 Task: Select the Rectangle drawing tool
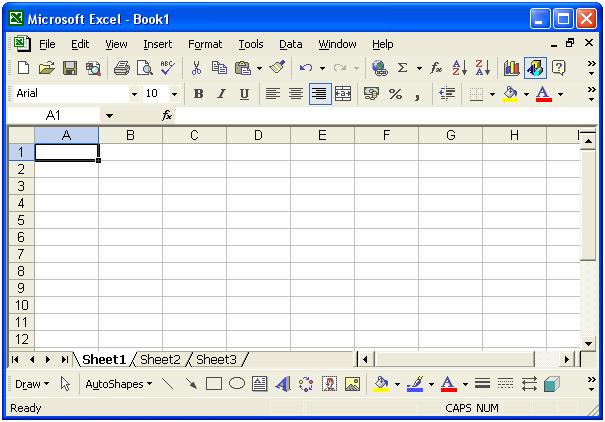tap(214, 384)
